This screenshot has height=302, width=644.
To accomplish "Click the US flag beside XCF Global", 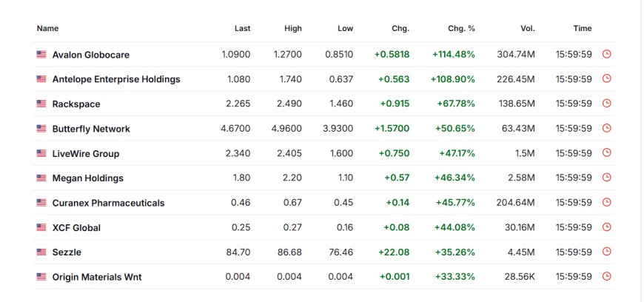I will point(41,227).
